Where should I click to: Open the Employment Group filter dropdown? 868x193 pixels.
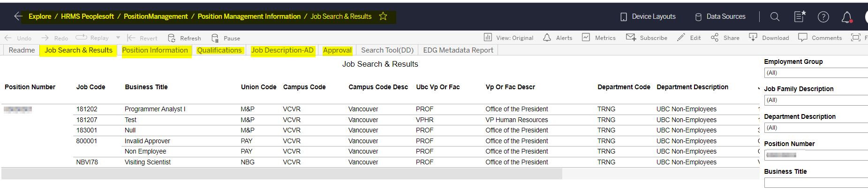816,73
